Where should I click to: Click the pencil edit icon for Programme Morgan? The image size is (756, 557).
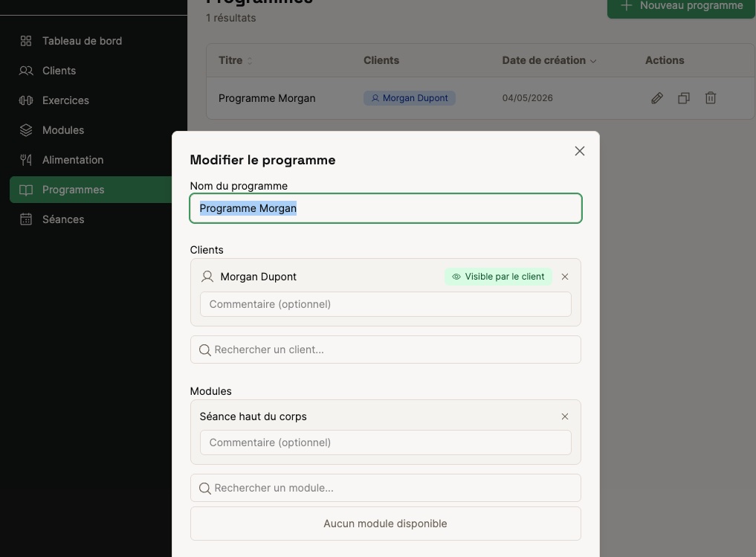pos(656,98)
